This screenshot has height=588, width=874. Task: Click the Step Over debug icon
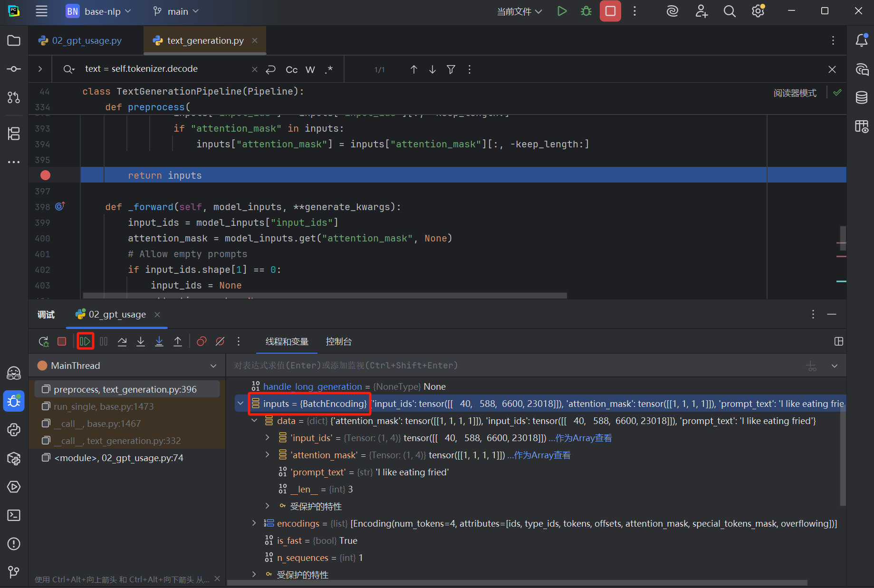[122, 341]
